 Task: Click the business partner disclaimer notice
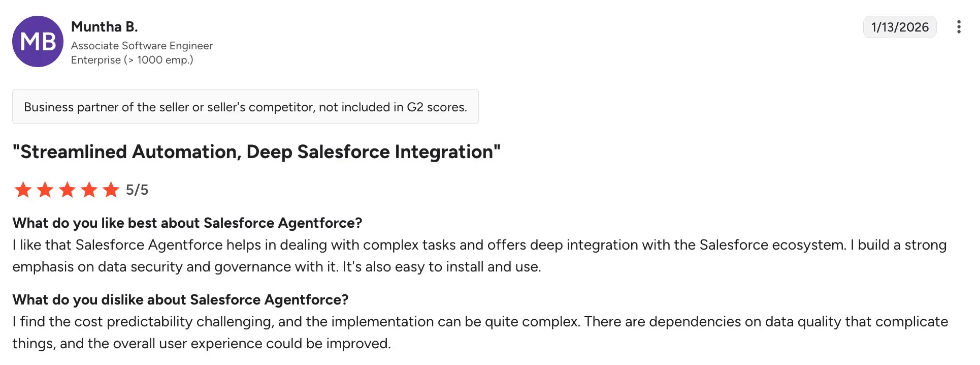[x=245, y=107]
